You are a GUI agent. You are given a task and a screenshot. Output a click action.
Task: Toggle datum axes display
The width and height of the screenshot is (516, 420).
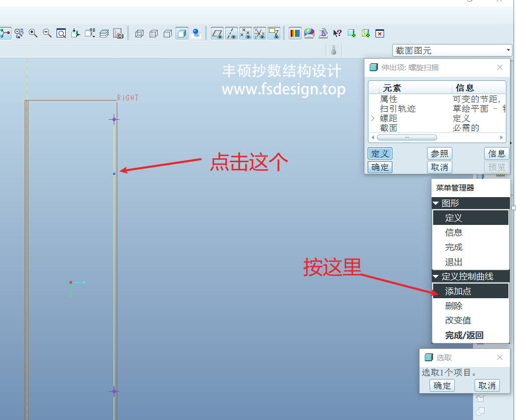pos(231,33)
